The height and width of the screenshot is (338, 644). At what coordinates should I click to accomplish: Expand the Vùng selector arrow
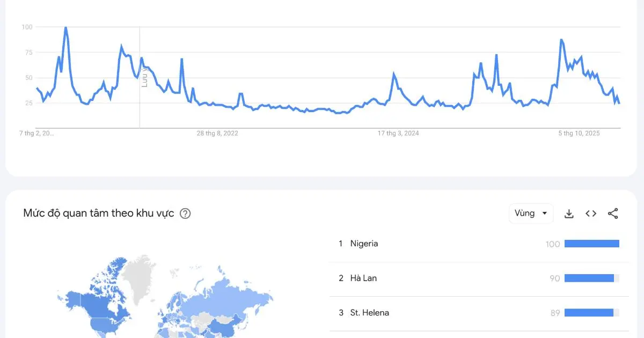click(546, 213)
